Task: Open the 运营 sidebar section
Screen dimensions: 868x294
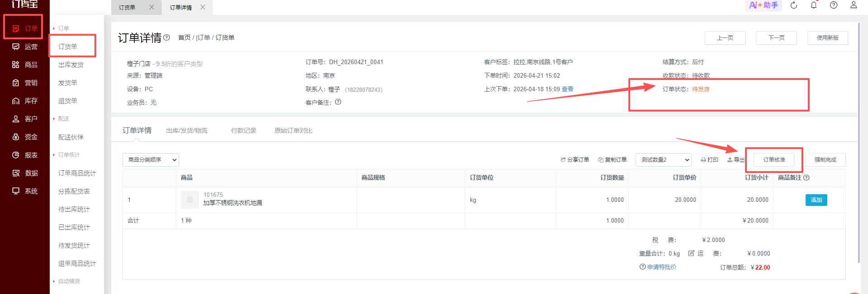Action: tap(24, 47)
